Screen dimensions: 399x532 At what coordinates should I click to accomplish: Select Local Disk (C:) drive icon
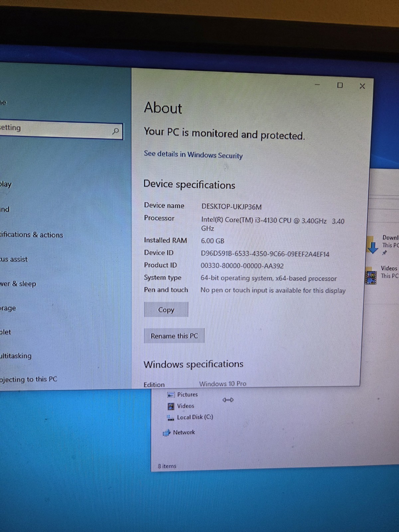[171, 417]
